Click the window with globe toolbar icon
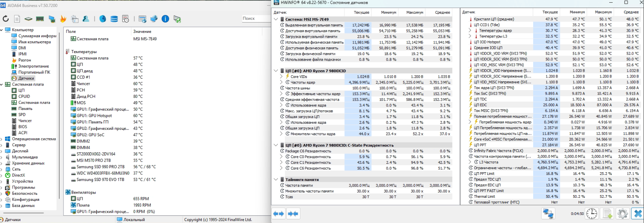Viewport: 644px width, 223px height. 143,19
